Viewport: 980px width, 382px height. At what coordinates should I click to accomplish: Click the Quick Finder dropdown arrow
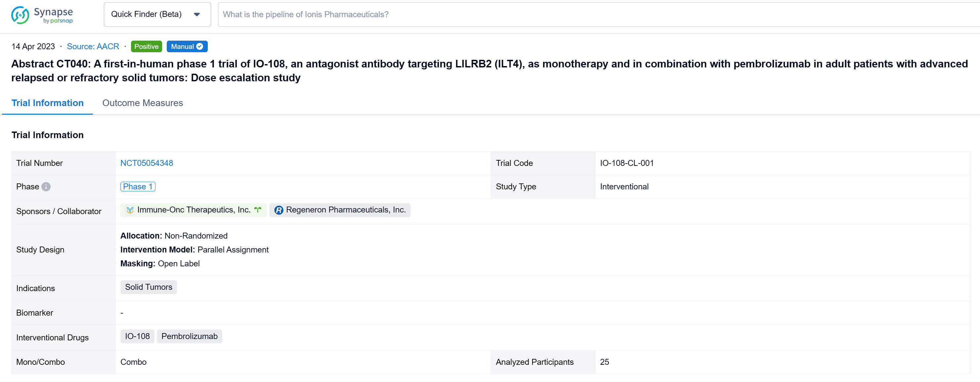(x=197, y=15)
